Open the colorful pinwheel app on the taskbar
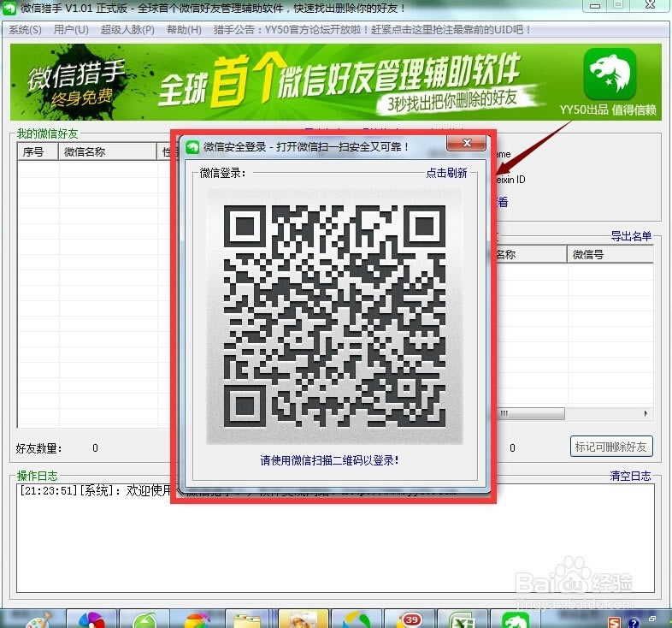This screenshot has width=672, height=628. tap(91, 619)
